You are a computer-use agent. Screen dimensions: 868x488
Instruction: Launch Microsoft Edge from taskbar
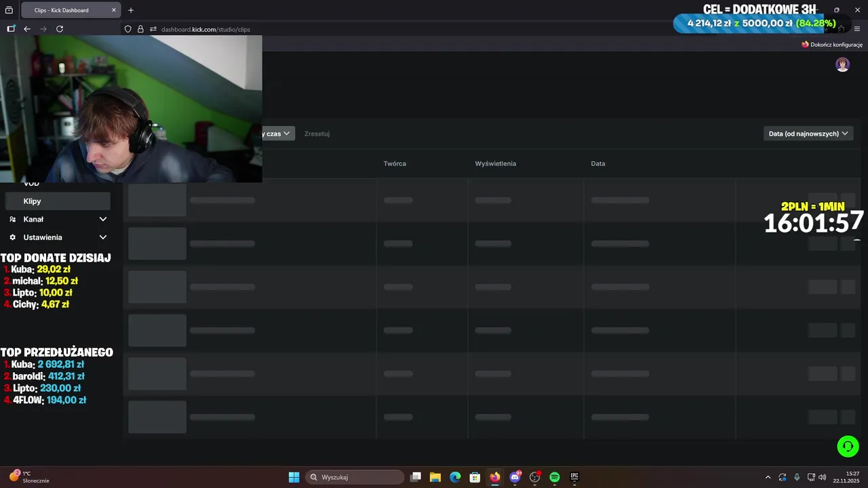[455, 477]
